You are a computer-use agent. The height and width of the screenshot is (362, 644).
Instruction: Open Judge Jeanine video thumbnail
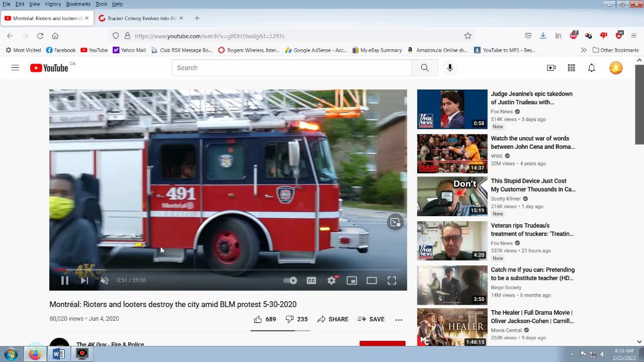click(x=452, y=109)
